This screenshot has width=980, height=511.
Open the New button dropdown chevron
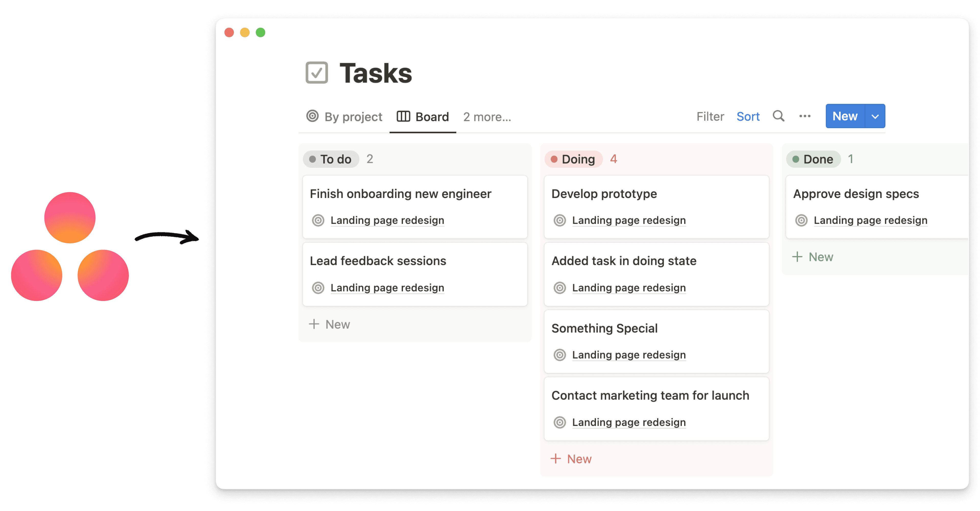(x=875, y=116)
